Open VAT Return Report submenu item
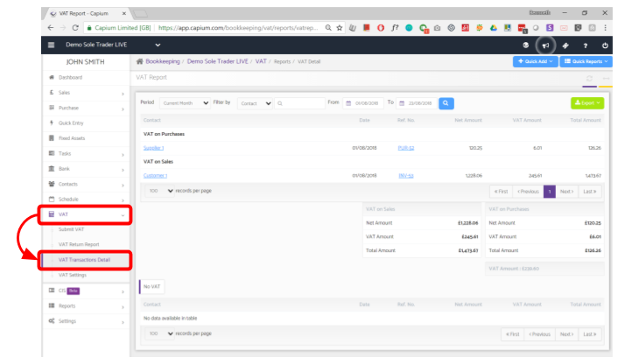 79,245
